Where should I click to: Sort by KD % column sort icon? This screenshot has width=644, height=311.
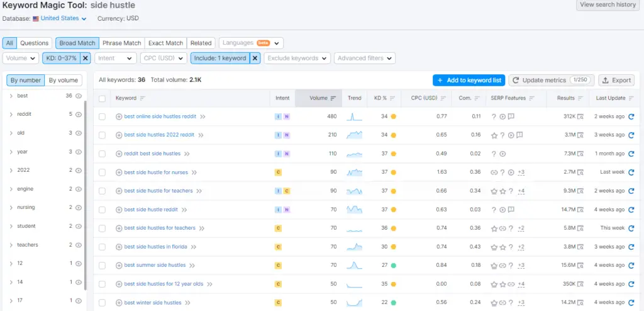coord(392,98)
